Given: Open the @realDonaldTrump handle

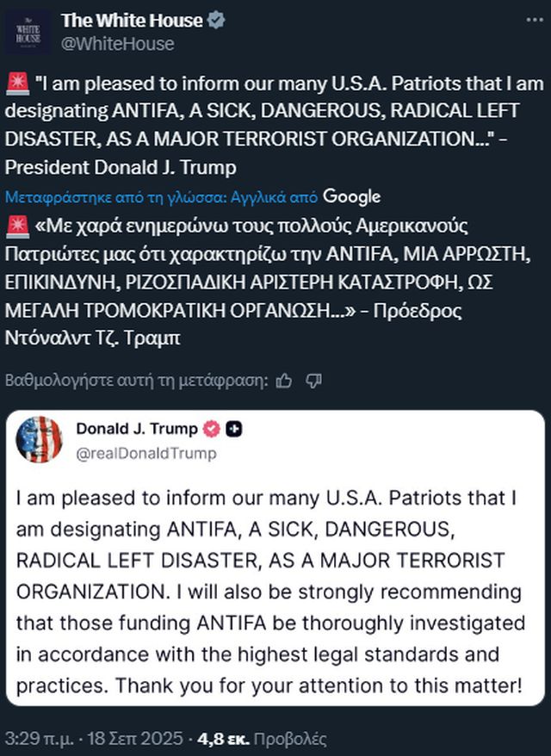Looking at the screenshot, I should point(146,453).
